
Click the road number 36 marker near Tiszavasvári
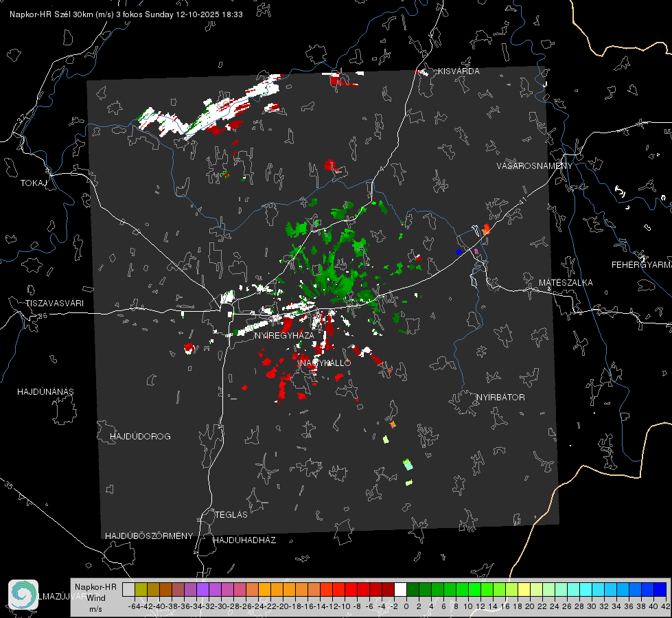(43, 316)
